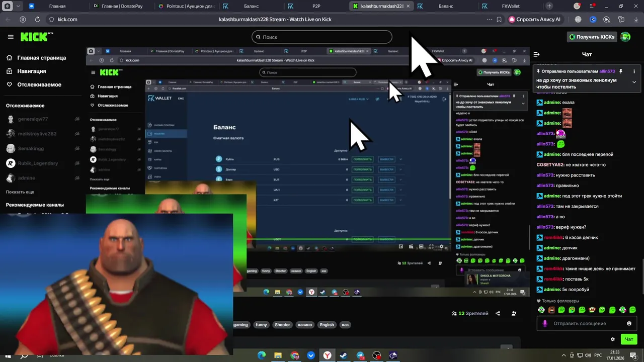Switch to the Pointauc tab

click(x=187, y=6)
